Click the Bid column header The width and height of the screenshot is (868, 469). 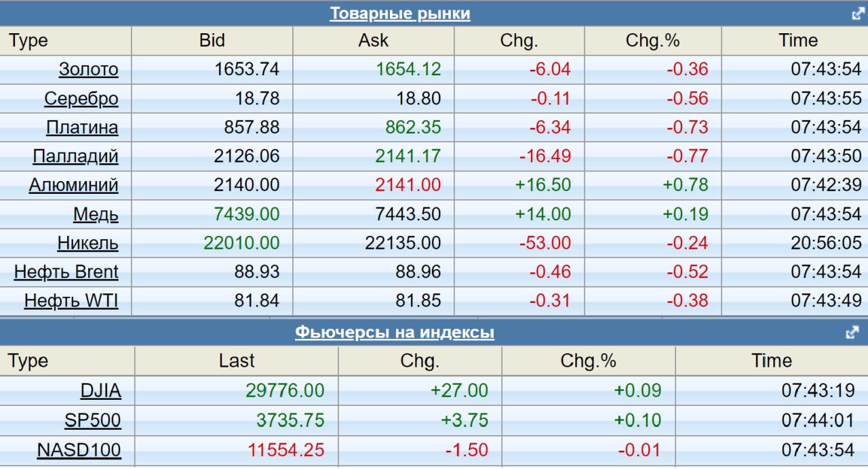click(x=212, y=41)
